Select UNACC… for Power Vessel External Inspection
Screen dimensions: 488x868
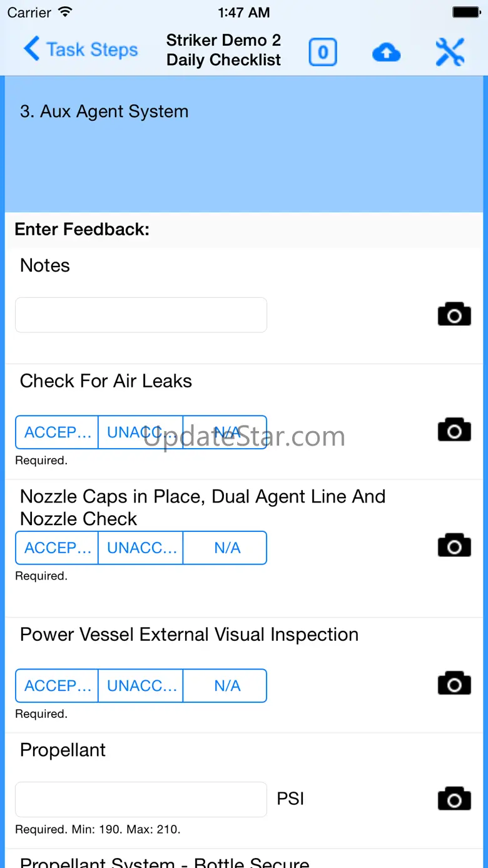click(141, 686)
